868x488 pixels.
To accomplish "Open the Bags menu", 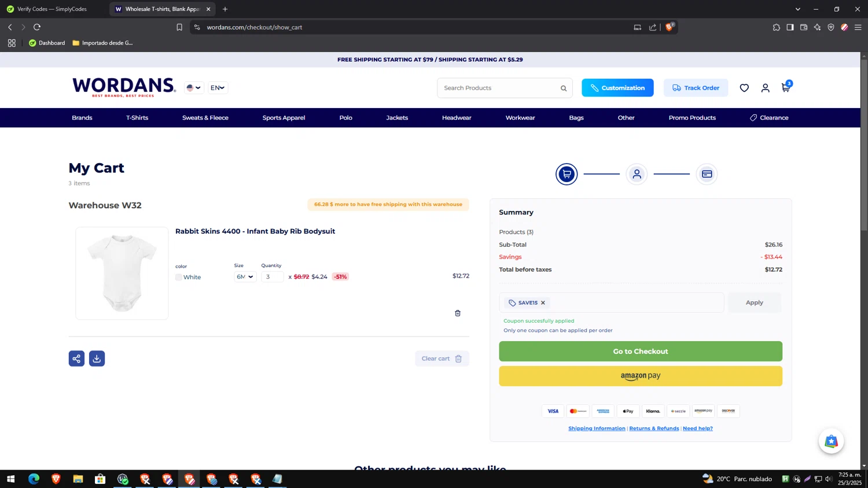I will click(x=576, y=118).
